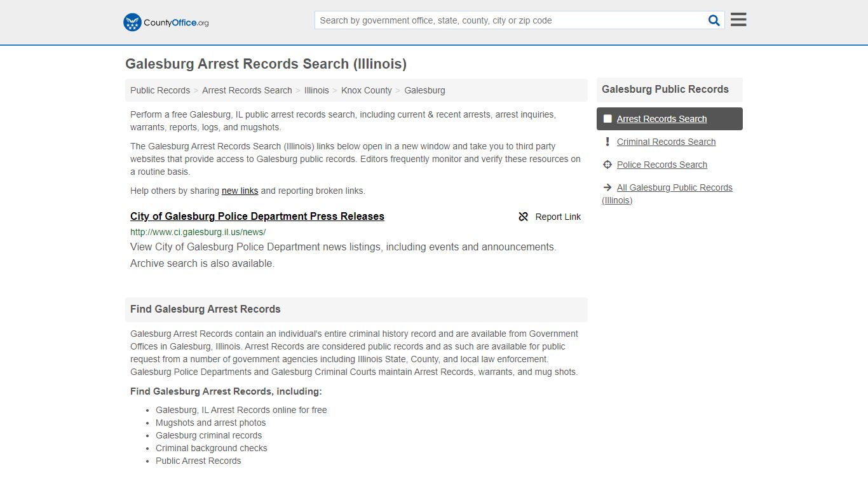Open Police Records Search sidebar link

tap(662, 165)
